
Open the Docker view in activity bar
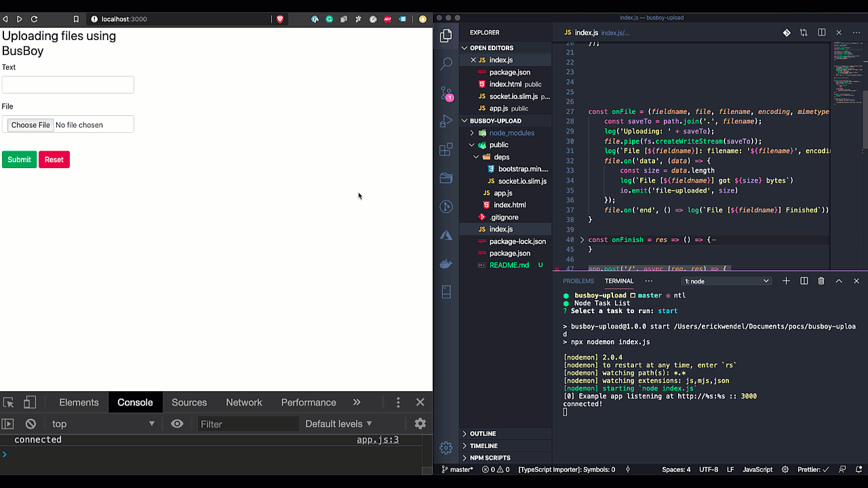(446, 264)
